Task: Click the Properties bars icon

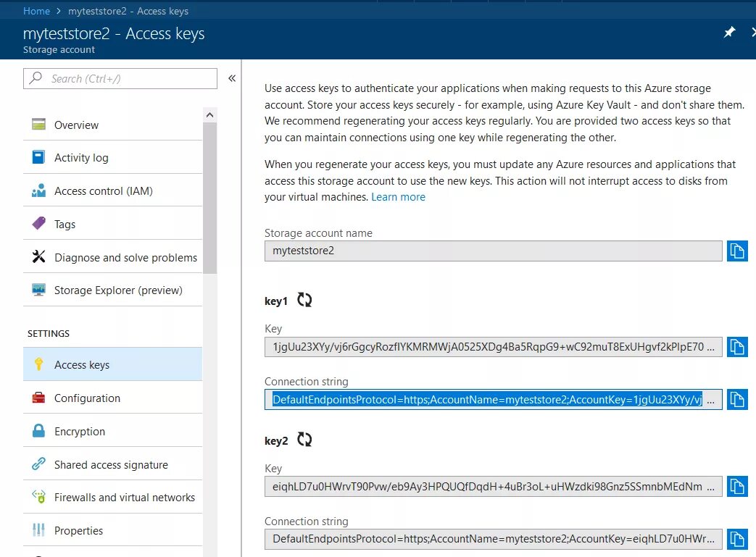Action: (x=38, y=530)
